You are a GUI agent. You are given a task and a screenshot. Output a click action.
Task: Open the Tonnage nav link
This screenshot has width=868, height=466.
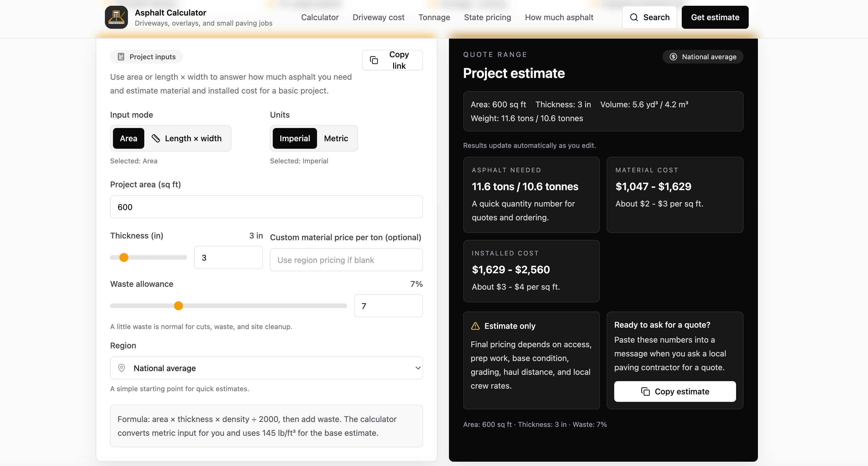tap(434, 17)
